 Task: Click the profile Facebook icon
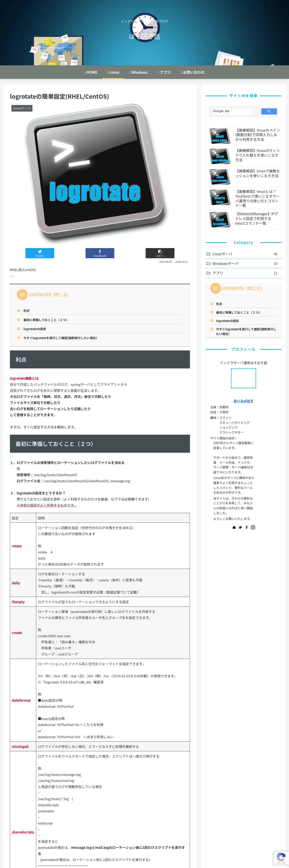point(247,527)
